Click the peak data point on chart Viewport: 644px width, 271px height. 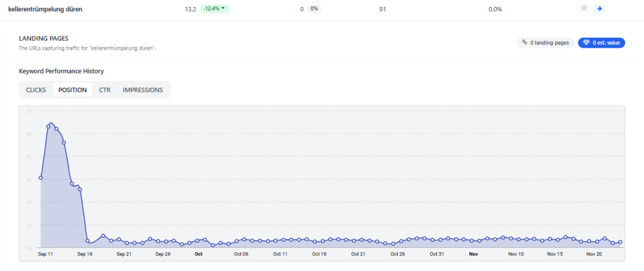[50, 124]
